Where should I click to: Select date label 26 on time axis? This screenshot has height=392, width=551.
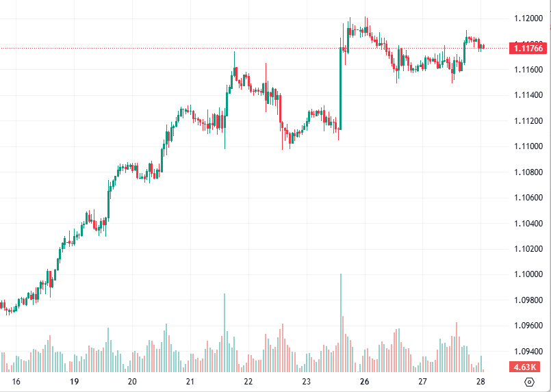(364, 382)
